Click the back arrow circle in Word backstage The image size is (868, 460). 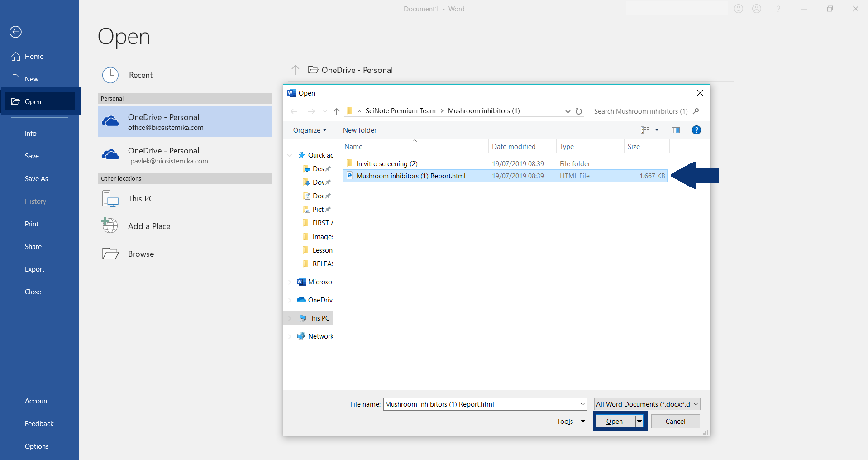pyautogui.click(x=15, y=32)
